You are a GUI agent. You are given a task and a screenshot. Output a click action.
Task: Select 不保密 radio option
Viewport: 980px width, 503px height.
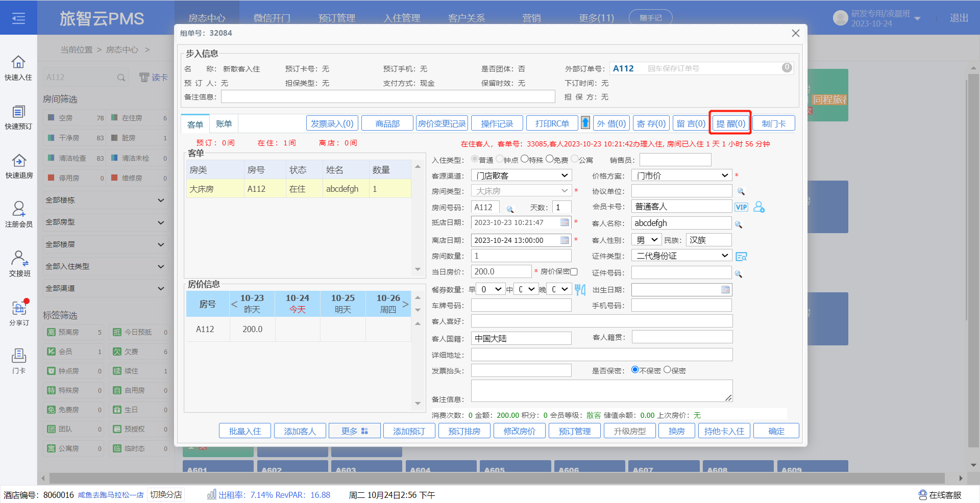click(x=635, y=369)
